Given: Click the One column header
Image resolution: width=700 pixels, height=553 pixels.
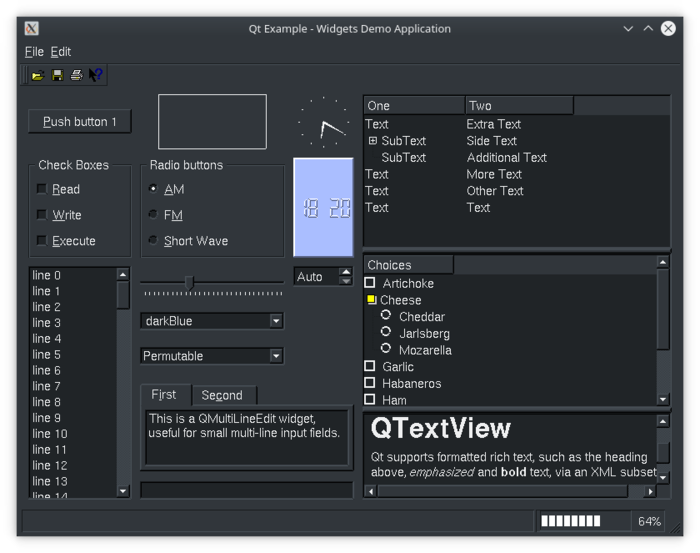Looking at the screenshot, I should pyautogui.click(x=414, y=106).
